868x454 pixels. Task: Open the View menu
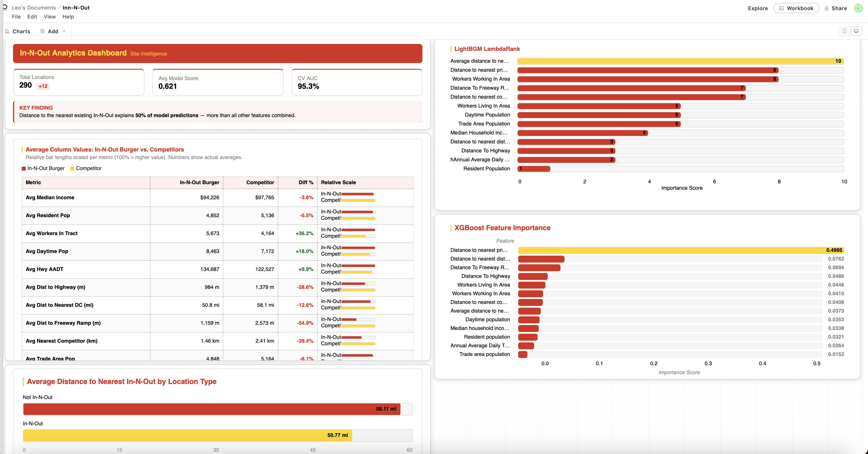[49, 17]
